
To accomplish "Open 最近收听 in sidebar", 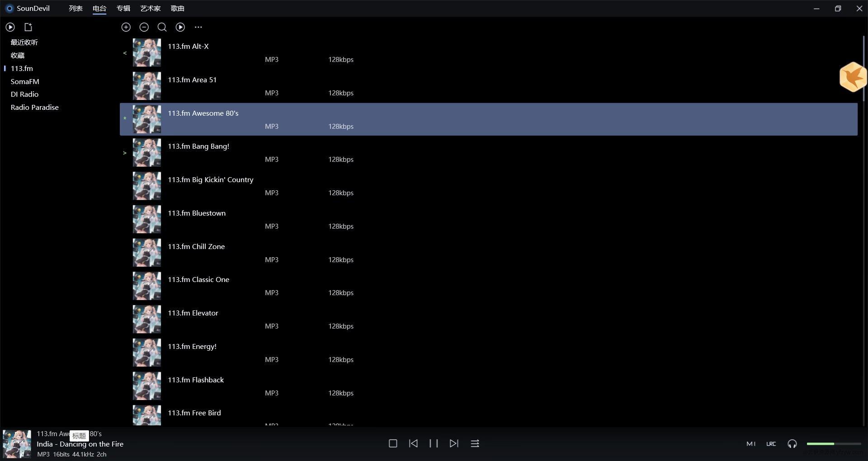I will click(24, 42).
